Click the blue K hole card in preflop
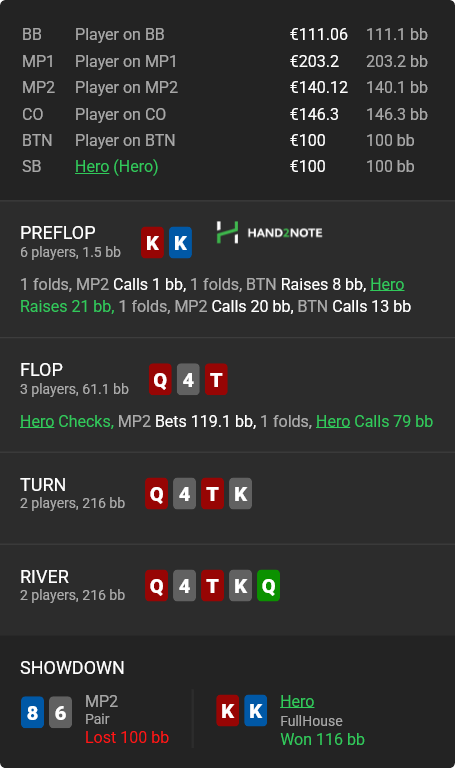455x768 pixels. 180,242
